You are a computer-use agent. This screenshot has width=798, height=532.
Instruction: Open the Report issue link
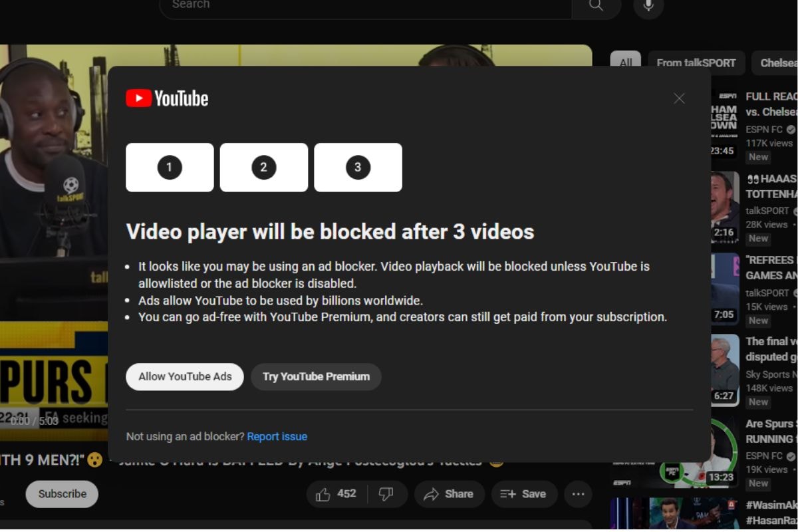[x=277, y=437]
